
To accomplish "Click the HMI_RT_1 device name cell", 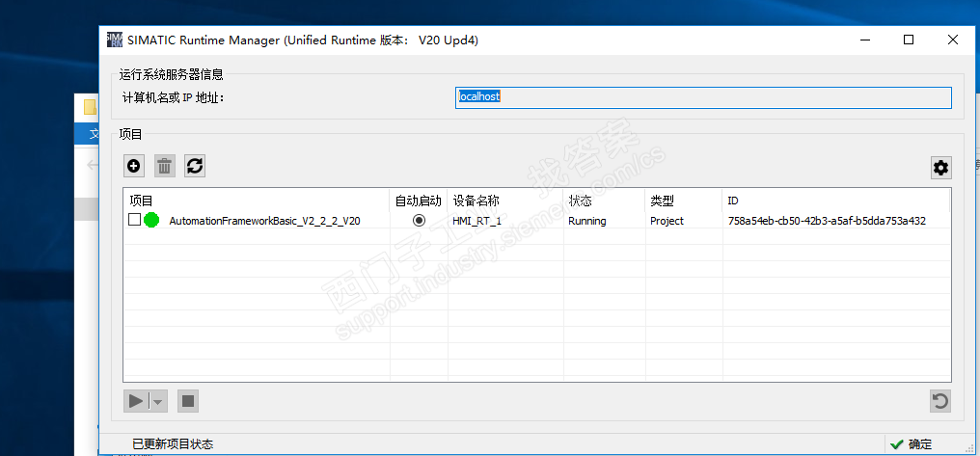I will point(476,221).
